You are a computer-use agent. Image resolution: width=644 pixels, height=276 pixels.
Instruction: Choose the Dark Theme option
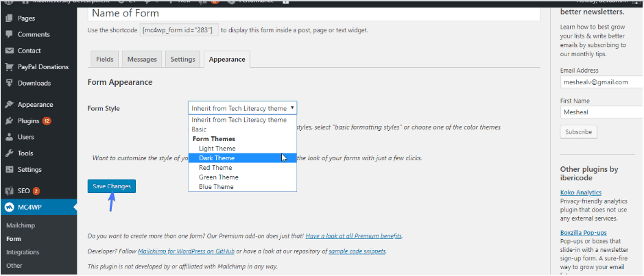click(242, 158)
